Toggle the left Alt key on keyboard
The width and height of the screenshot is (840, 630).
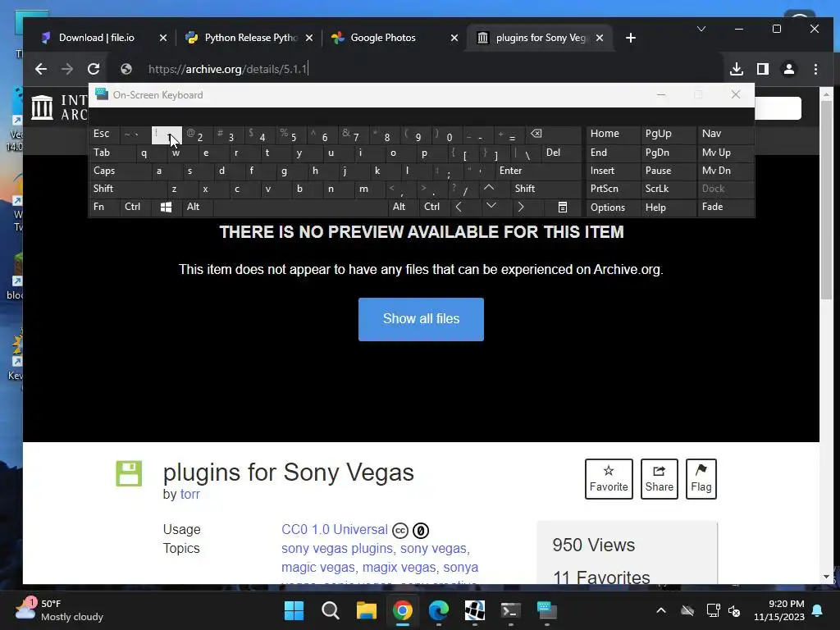[x=197, y=207]
